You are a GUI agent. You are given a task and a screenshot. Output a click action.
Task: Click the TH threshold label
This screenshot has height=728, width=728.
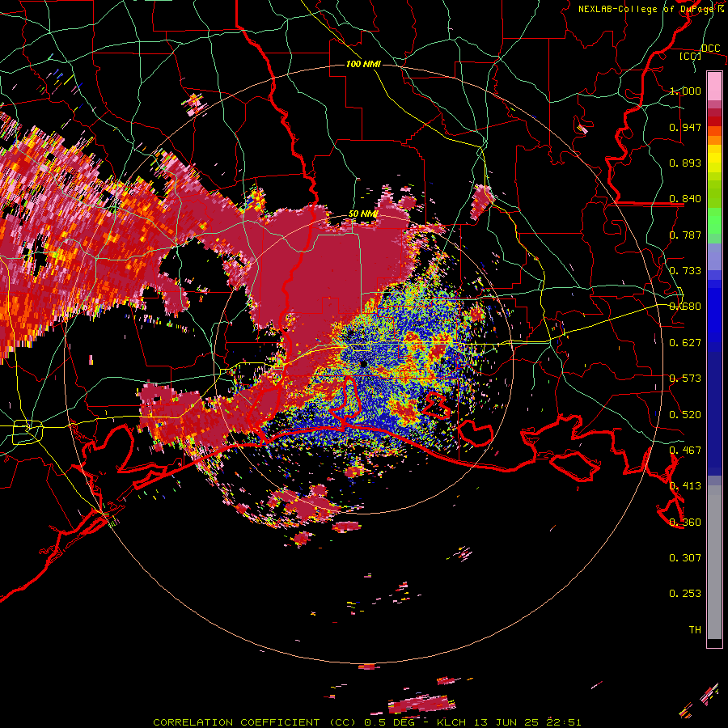695,630
